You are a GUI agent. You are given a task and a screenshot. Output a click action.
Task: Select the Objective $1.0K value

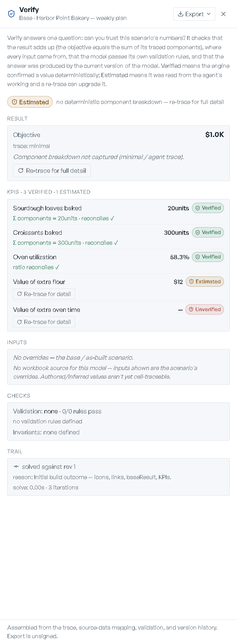click(214, 135)
